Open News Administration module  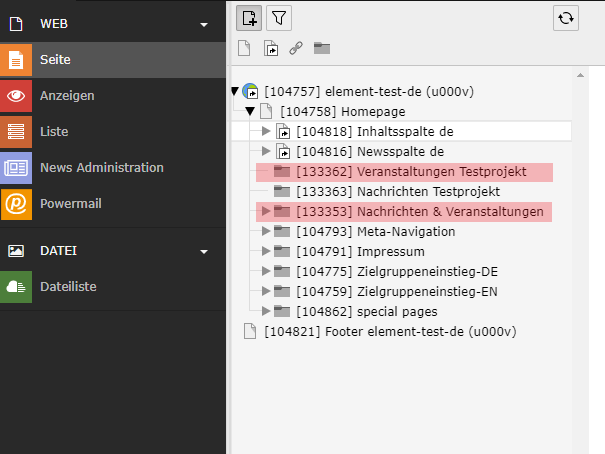point(101,168)
